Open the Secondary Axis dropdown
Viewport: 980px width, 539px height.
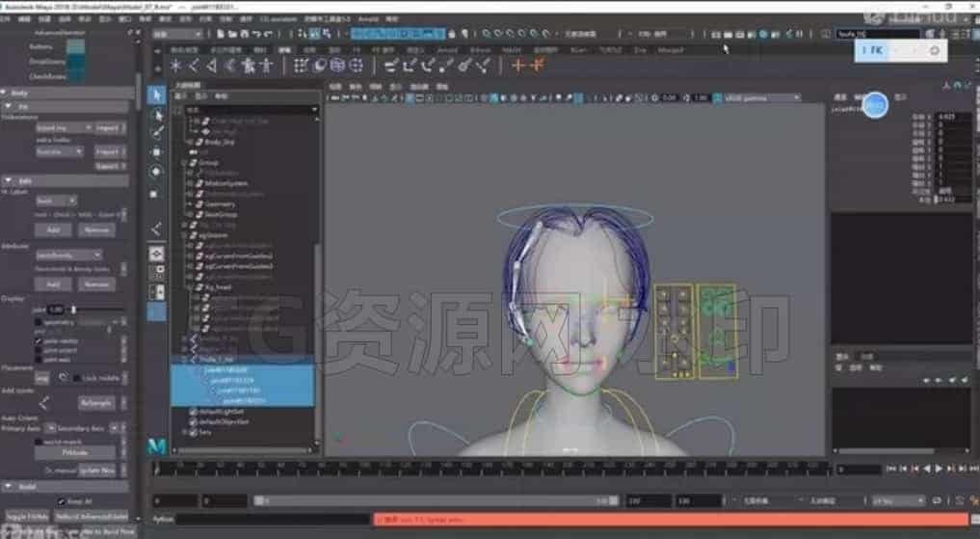click(115, 428)
